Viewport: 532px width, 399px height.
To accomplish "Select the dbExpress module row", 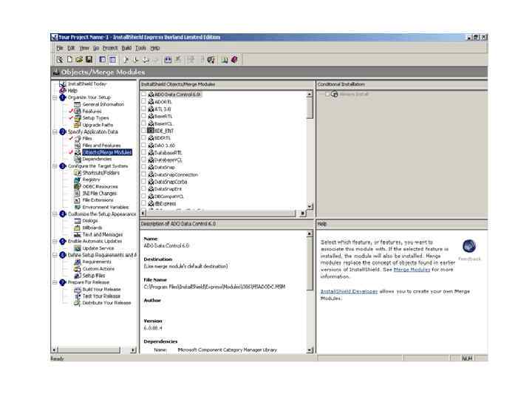I will (165, 204).
